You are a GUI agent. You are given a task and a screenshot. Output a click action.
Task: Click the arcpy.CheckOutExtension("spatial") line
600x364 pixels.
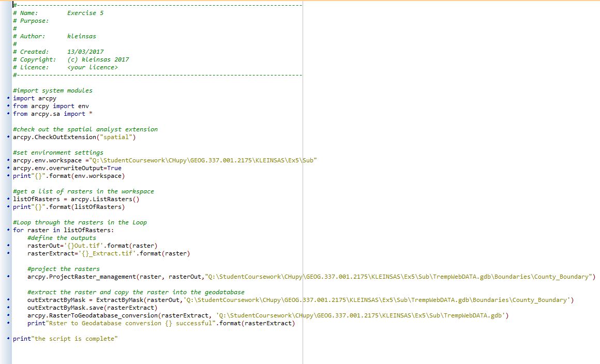tap(74, 137)
